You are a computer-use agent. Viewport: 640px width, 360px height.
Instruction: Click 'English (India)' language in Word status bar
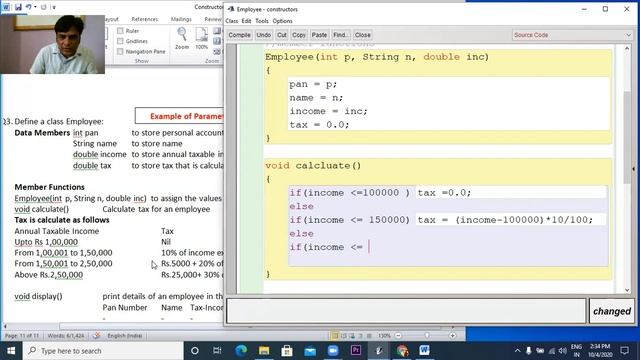pyautogui.click(x=125, y=336)
